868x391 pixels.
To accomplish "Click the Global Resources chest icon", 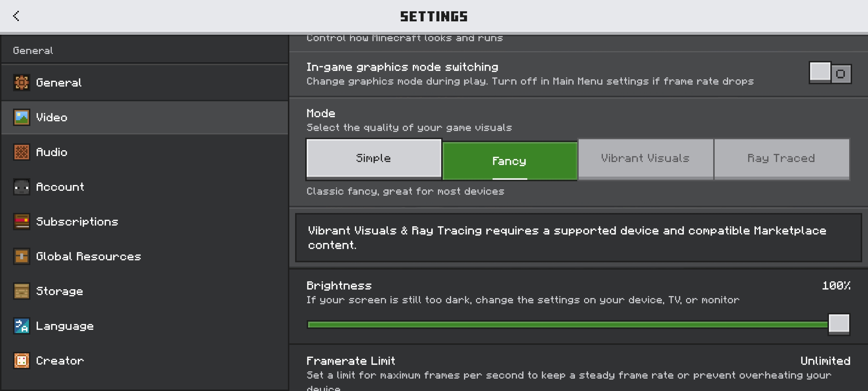I will 22,256.
